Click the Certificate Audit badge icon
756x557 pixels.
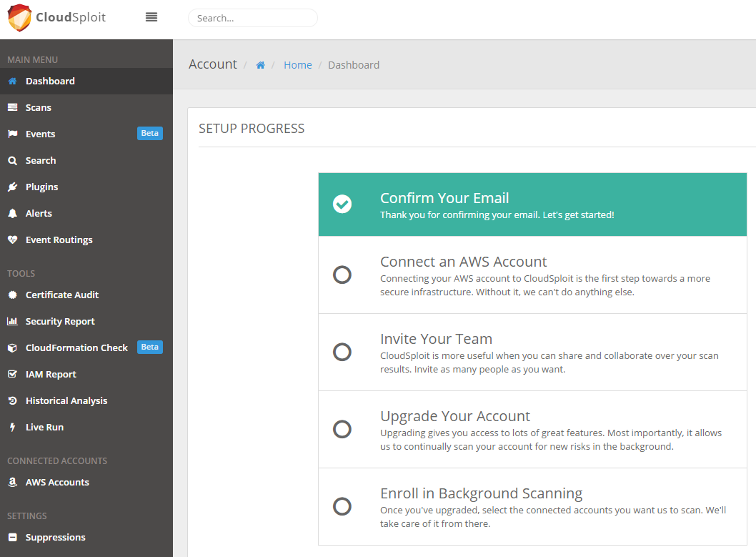(x=13, y=295)
